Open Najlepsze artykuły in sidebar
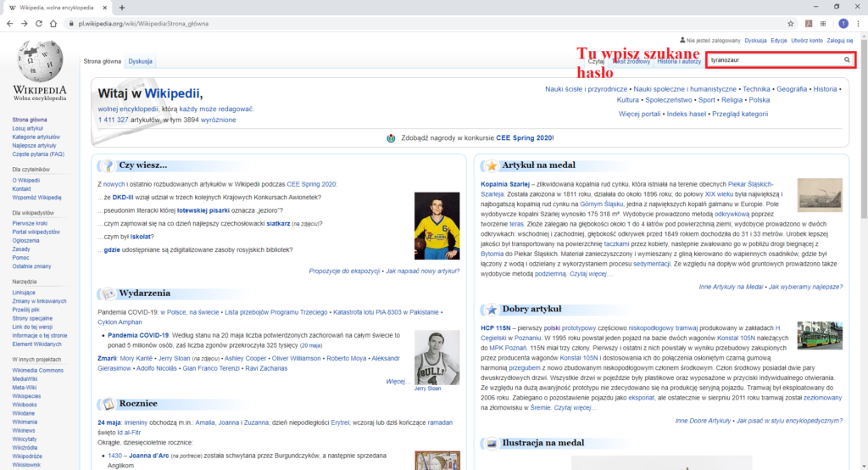Viewport: 868px width, 470px height. (x=34, y=146)
